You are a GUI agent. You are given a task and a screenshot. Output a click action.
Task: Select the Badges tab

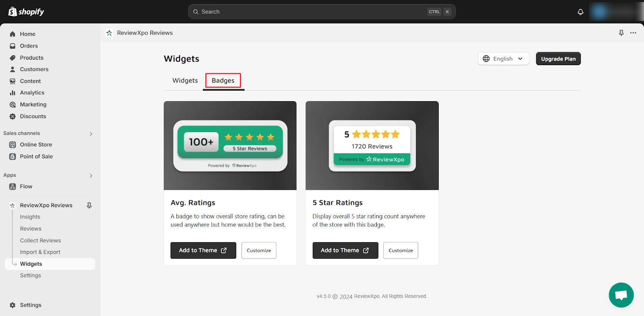click(223, 81)
